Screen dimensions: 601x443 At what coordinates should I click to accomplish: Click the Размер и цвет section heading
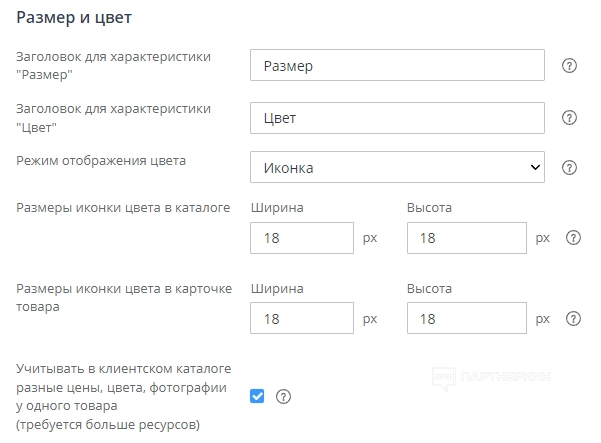tap(74, 18)
